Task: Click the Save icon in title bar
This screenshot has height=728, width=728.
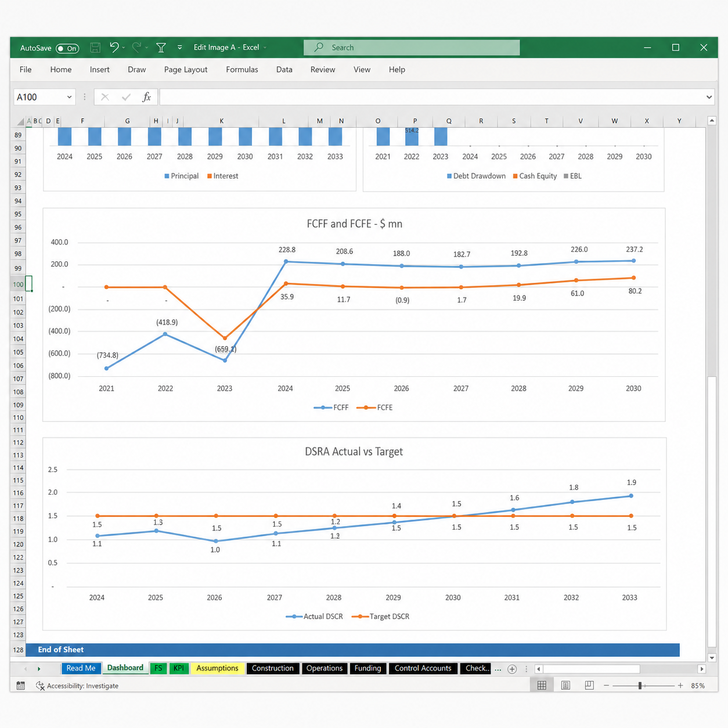Action: click(x=95, y=48)
